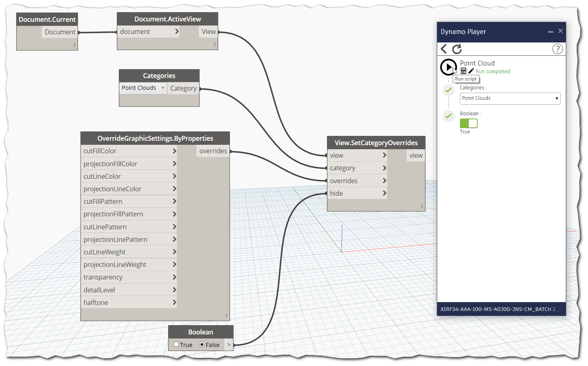Click lacing indicator on OverrideGraphicSettings node
This screenshot has width=588, height=366.
226,315
